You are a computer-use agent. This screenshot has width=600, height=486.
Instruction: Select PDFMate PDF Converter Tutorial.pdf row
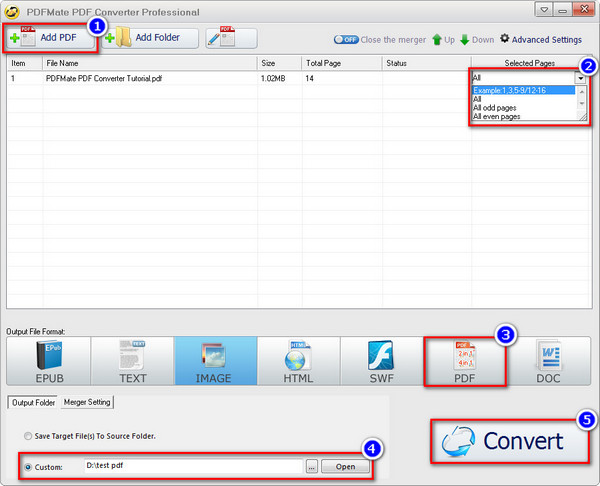click(x=298, y=78)
